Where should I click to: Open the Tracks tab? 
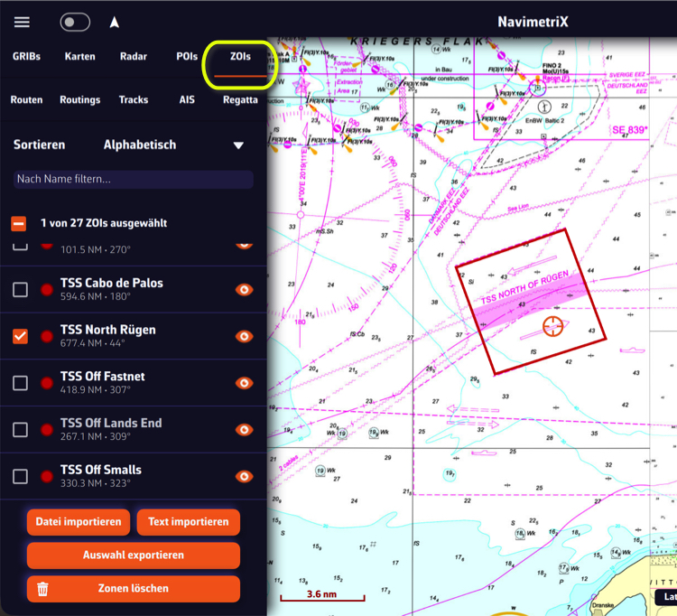(x=134, y=99)
